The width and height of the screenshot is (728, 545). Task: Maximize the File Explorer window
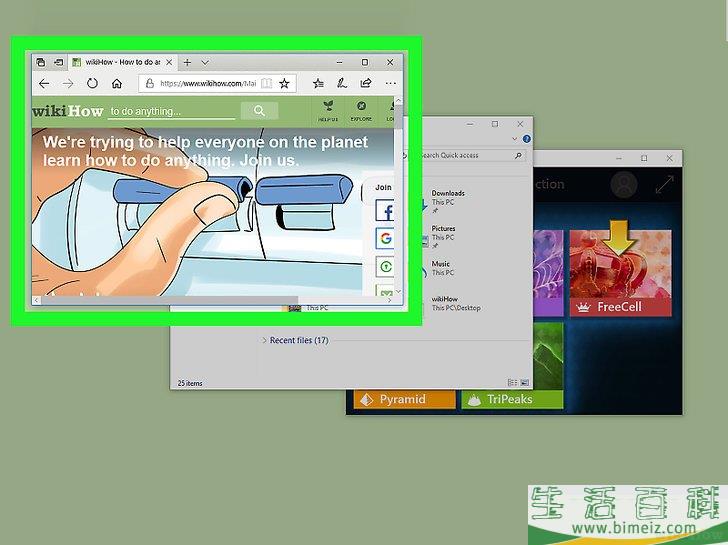click(495, 124)
